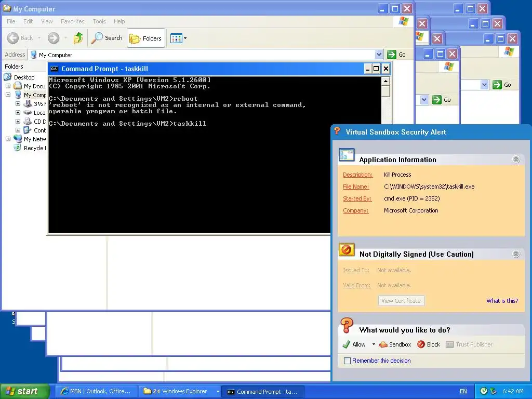Viewport: 532px width, 399px height.
Task: Select the Recycle Bin in the folder tree
Action: [35, 148]
